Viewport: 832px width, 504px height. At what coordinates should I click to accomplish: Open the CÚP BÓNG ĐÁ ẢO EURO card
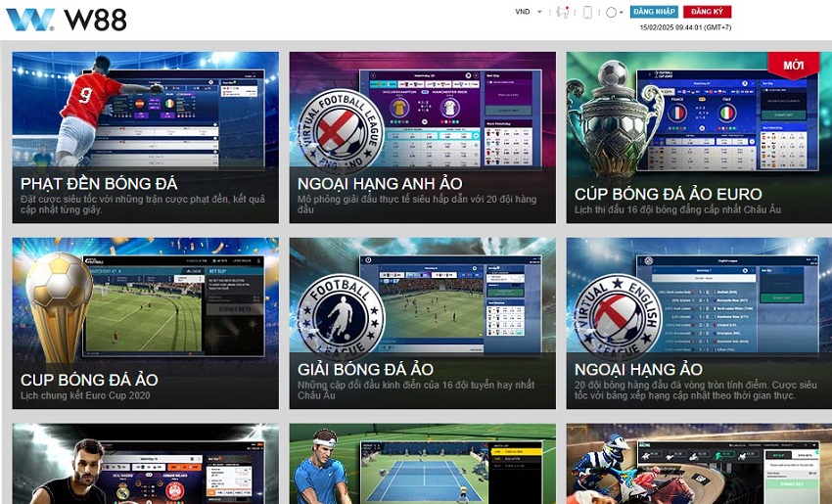[x=699, y=137]
